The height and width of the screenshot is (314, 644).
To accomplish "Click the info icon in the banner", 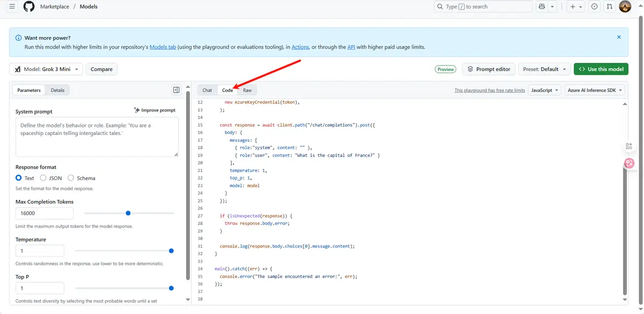I will [19, 38].
